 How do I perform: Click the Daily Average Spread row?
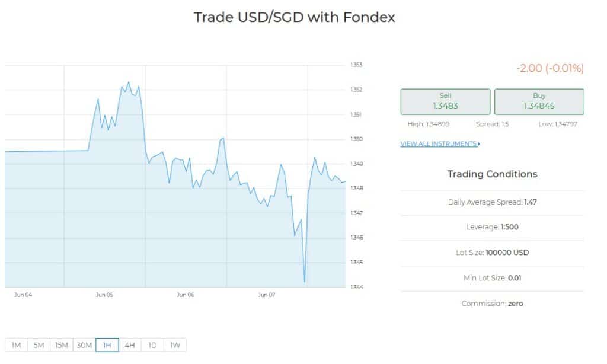(x=492, y=202)
